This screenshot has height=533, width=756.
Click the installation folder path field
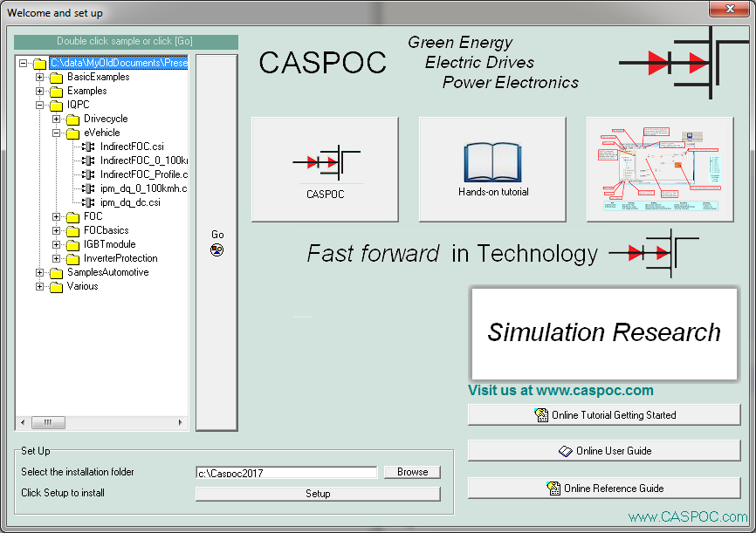point(286,473)
